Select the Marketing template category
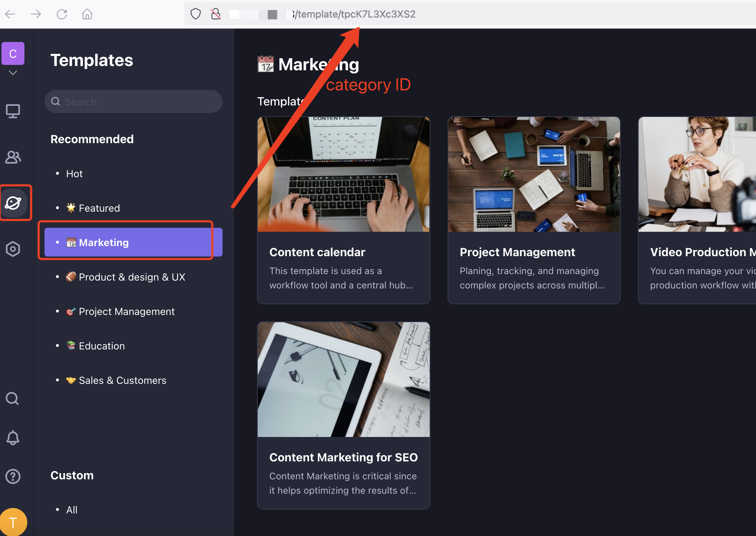The image size is (756, 536). [x=134, y=243]
